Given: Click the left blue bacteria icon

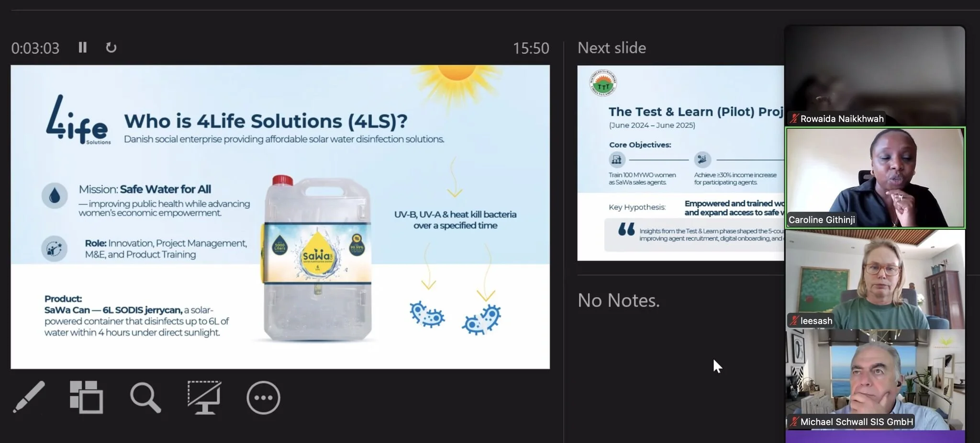Looking at the screenshot, I should click(x=427, y=315).
